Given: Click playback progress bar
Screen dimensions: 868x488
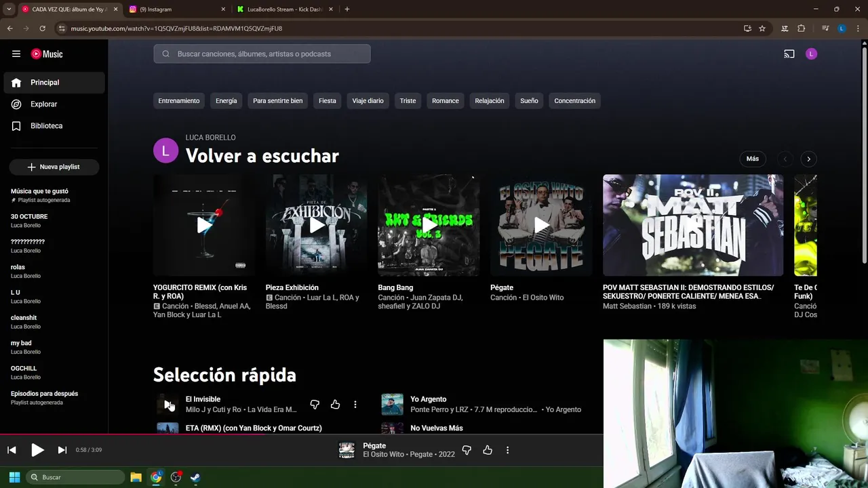Looking at the screenshot, I should (302, 434).
